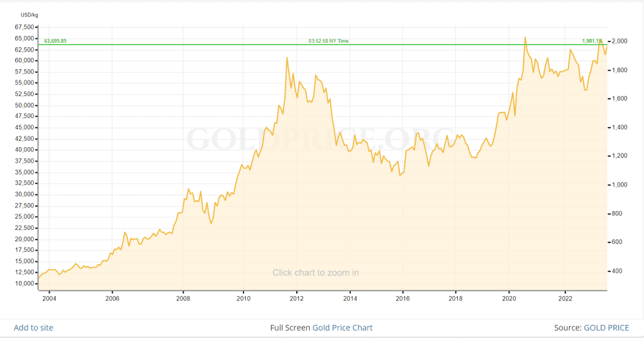Screen dimensions: 644x340
Task: Select the 2004 year label on the x-axis
Action: coord(48,299)
